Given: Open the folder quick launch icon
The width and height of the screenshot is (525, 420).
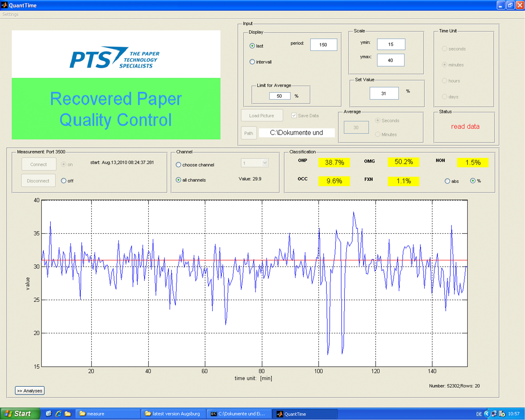Looking at the screenshot, I should pyautogui.click(x=68, y=414).
